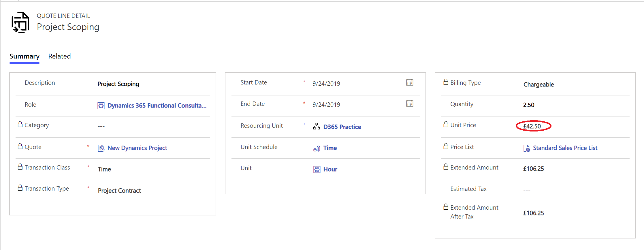This screenshot has height=250, width=644.
Task: Click the Billing Type value Chargeable
Action: coord(538,84)
